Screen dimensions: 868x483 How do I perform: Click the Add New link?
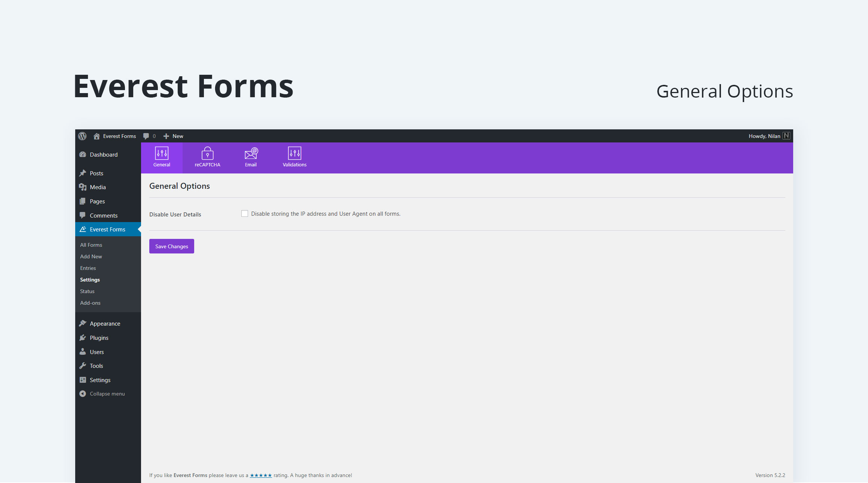[x=91, y=256]
